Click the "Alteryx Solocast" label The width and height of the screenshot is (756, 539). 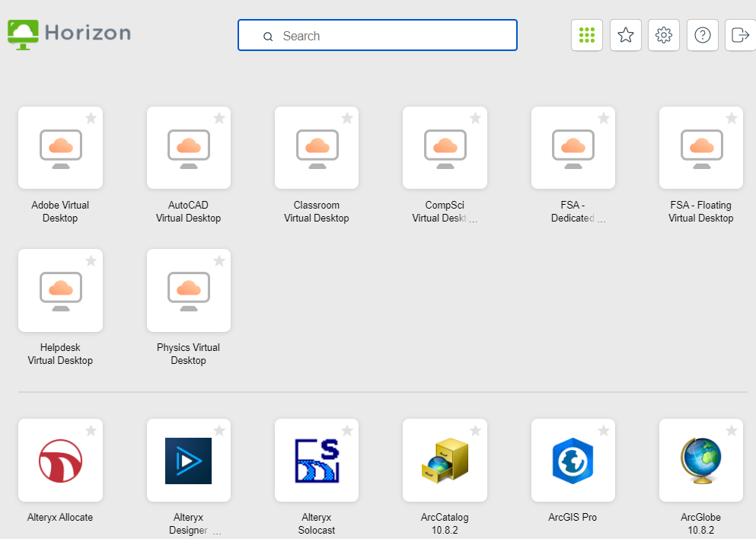tap(317, 524)
